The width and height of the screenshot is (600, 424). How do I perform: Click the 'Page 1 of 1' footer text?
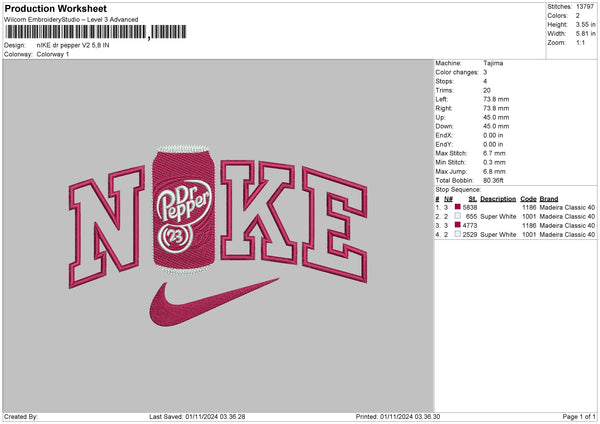pos(579,416)
